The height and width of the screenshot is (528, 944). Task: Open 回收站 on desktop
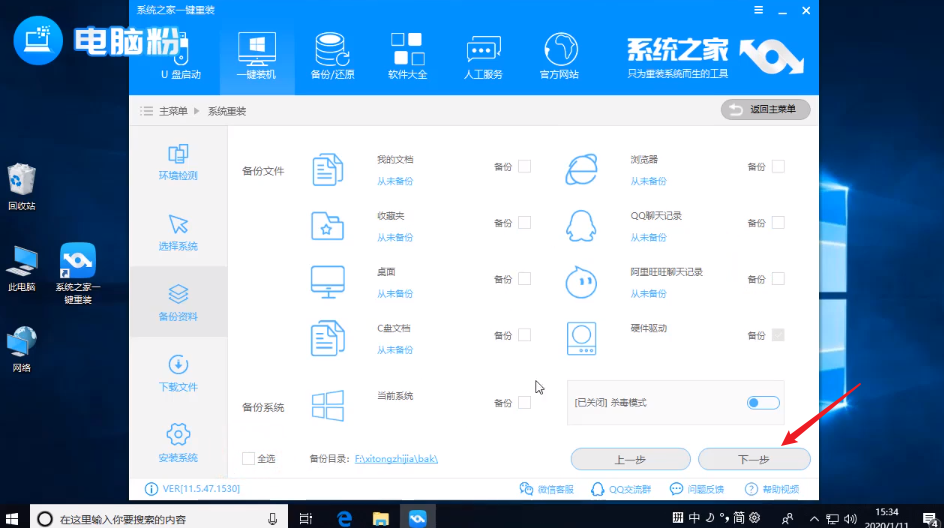click(22, 187)
